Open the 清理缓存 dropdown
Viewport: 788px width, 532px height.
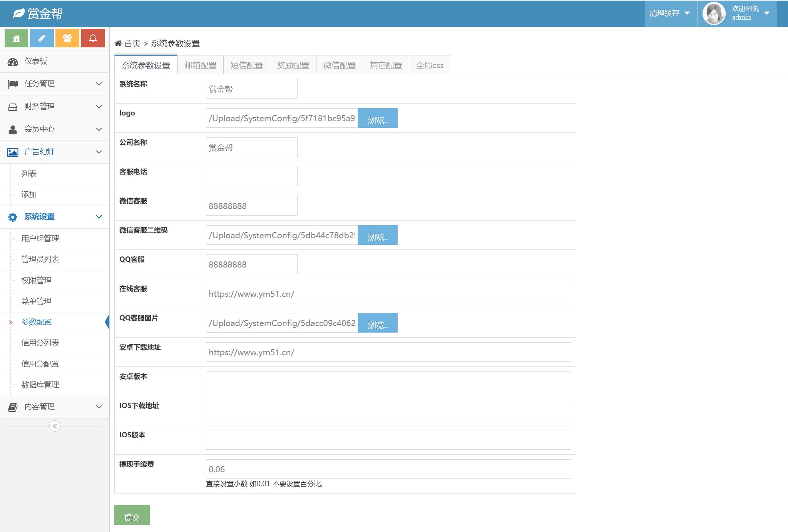(671, 13)
